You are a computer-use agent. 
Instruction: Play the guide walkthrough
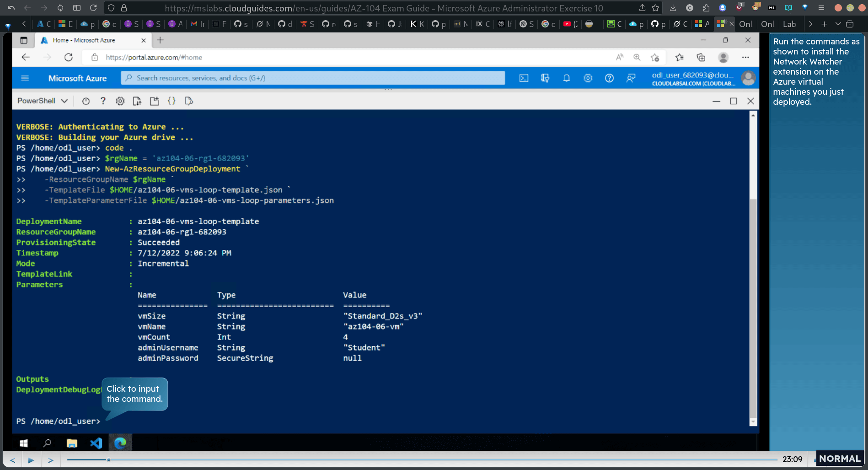click(x=31, y=460)
